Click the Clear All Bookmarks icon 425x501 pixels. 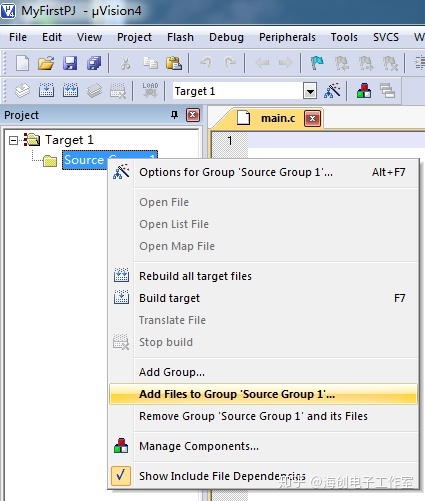pos(390,63)
